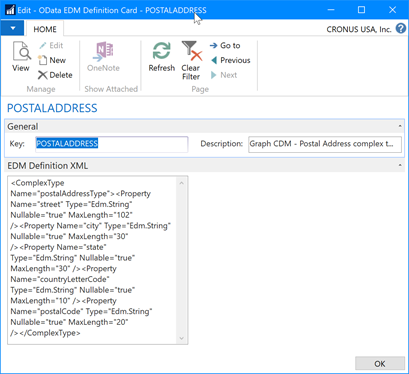Minimize the window
The image size is (409, 374).
331,10
